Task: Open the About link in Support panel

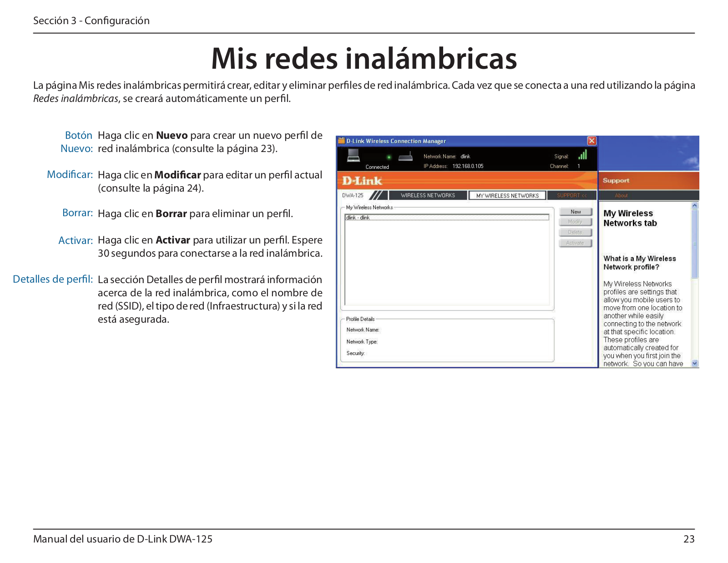Action: (621, 195)
